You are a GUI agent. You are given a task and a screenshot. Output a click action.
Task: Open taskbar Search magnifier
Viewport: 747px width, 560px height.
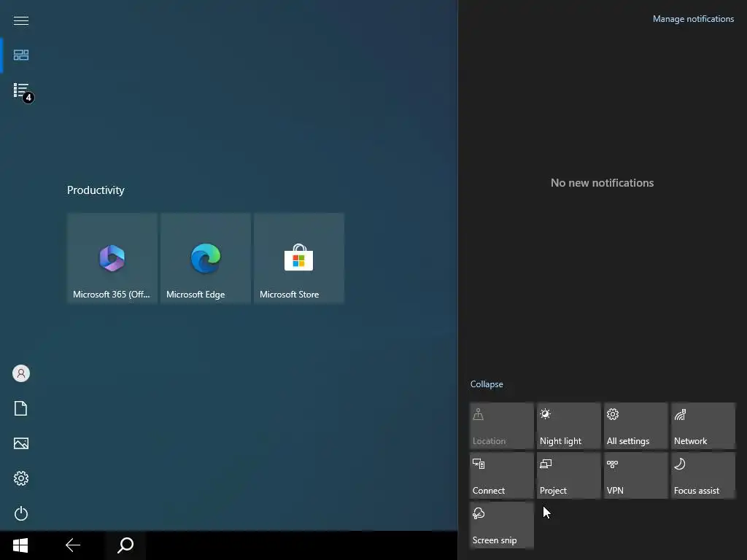click(125, 545)
